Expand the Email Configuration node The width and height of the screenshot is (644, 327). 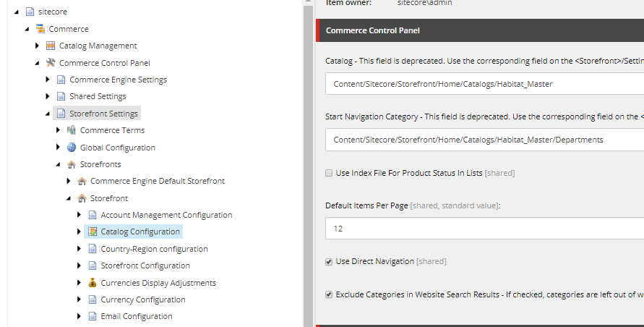79,316
